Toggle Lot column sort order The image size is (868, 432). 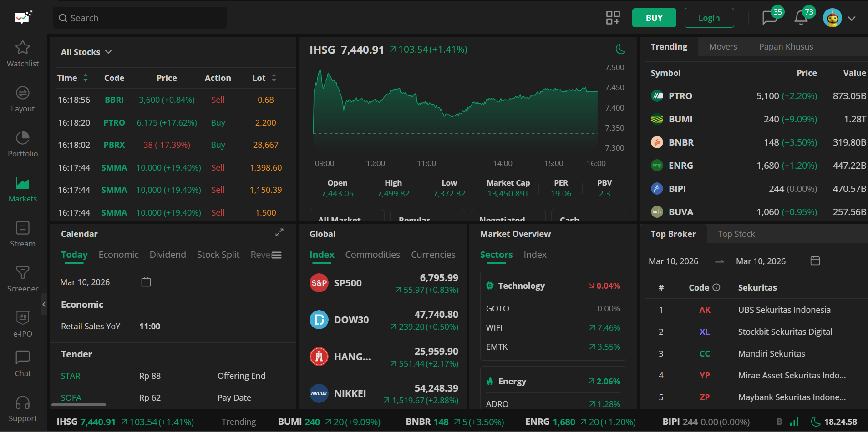274,78
